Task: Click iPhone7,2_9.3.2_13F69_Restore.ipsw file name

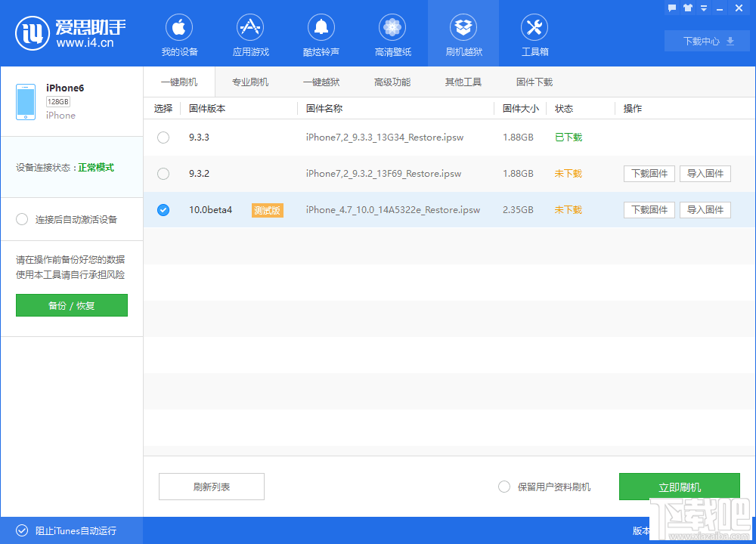Action: (384, 174)
